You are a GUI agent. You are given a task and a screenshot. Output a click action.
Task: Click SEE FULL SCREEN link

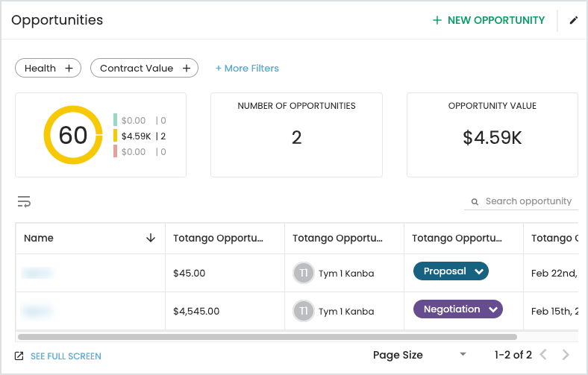[x=66, y=356]
